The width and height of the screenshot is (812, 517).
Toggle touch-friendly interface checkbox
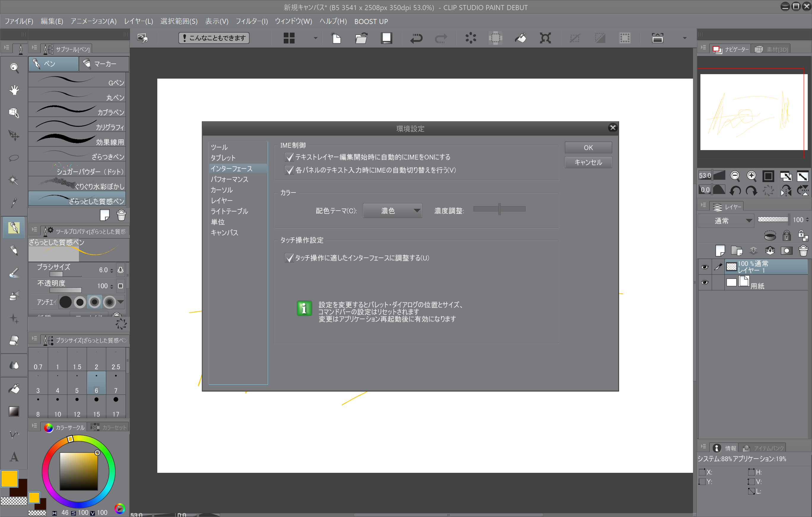289,258
